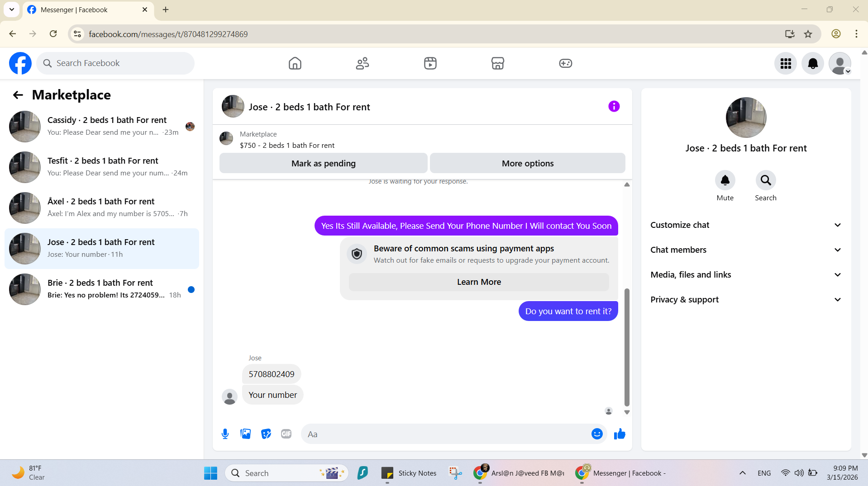The width and height of the screenshot is (868, 486).
Task: Open a new browser tab
Action: (166, 9)
